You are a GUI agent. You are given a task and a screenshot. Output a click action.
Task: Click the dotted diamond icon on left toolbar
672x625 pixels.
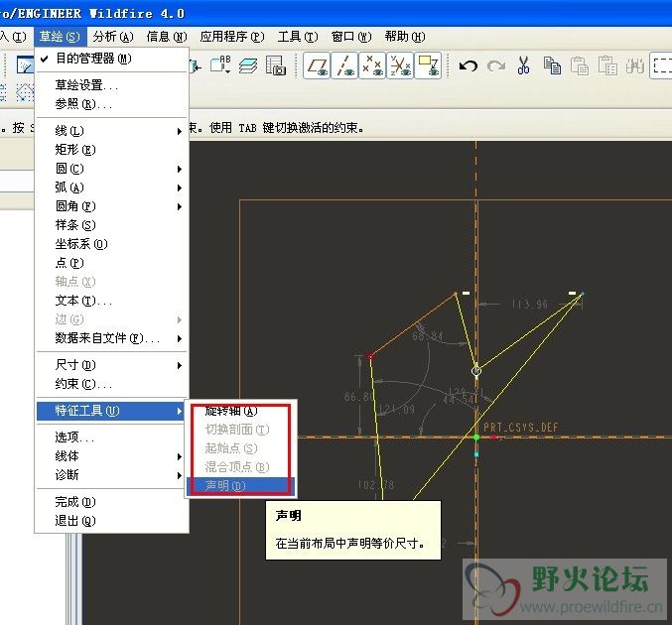click(x=25, y=92)
